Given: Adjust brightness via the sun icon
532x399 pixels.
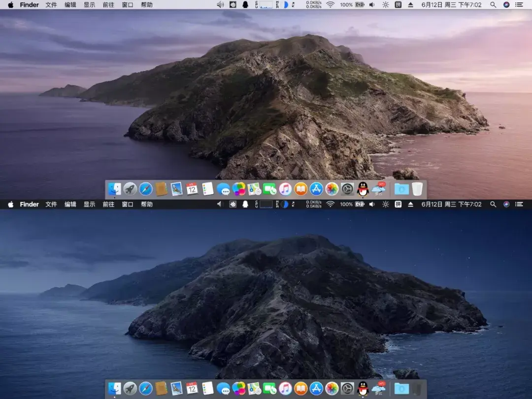Looking at the screenshot, I should [386, 5].
